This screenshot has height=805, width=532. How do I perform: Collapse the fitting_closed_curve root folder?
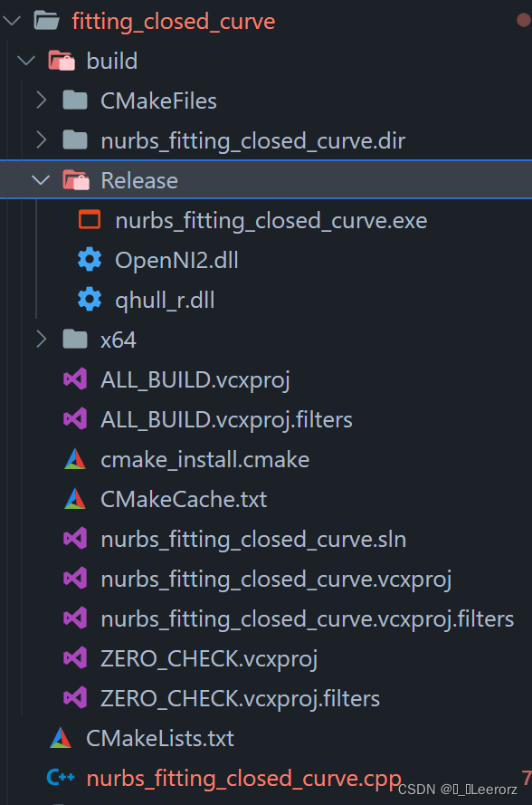coord(11,20)
